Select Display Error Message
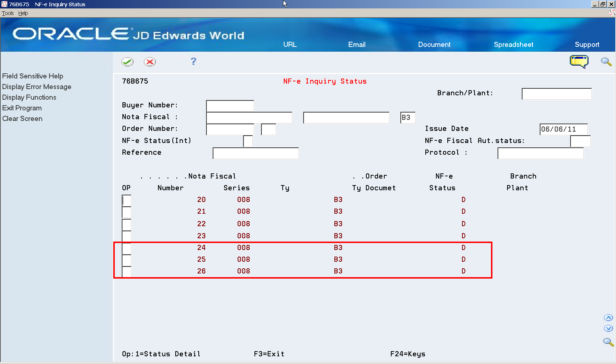 (x=37, y=87)
